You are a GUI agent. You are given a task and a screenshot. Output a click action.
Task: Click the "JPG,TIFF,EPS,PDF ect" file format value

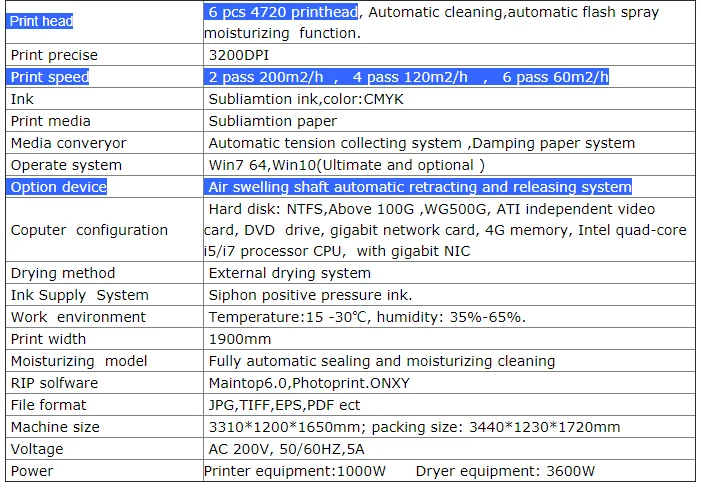[284, 405]
